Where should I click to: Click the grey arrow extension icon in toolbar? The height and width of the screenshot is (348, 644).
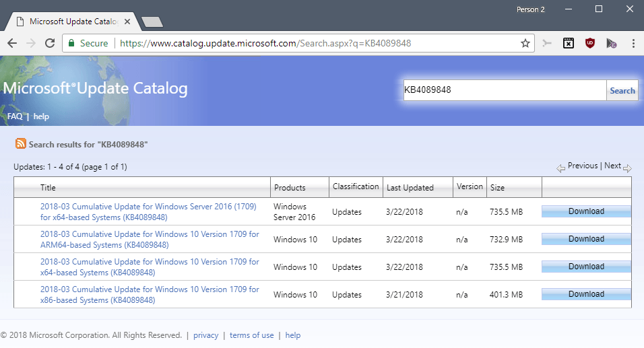click(x=547, y=42)
